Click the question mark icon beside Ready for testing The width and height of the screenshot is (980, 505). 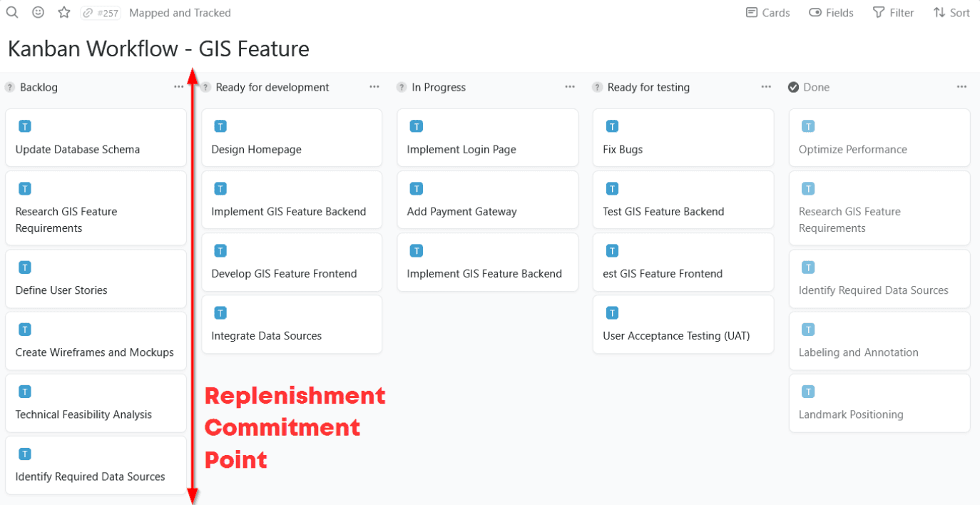click(597, 87)
